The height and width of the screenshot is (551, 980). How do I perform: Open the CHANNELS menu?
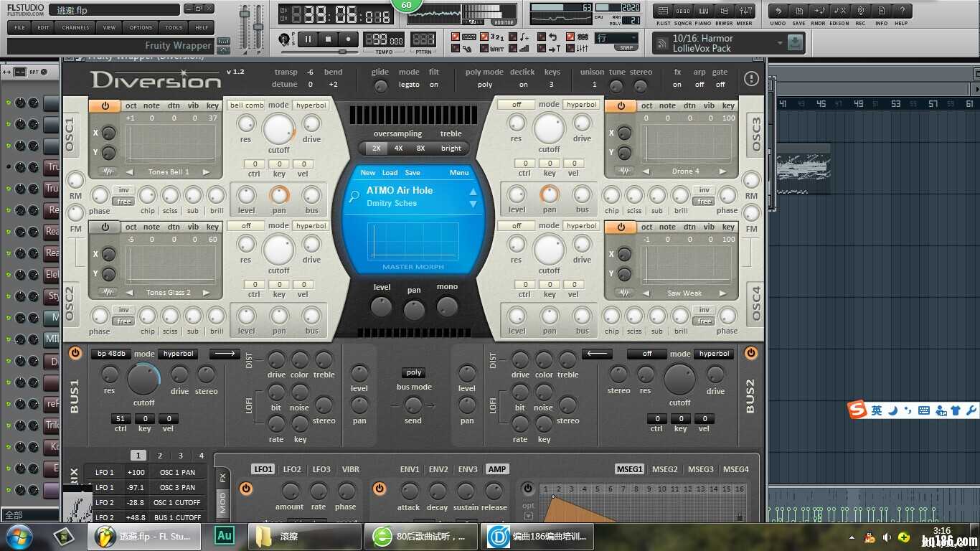point(75,27)
